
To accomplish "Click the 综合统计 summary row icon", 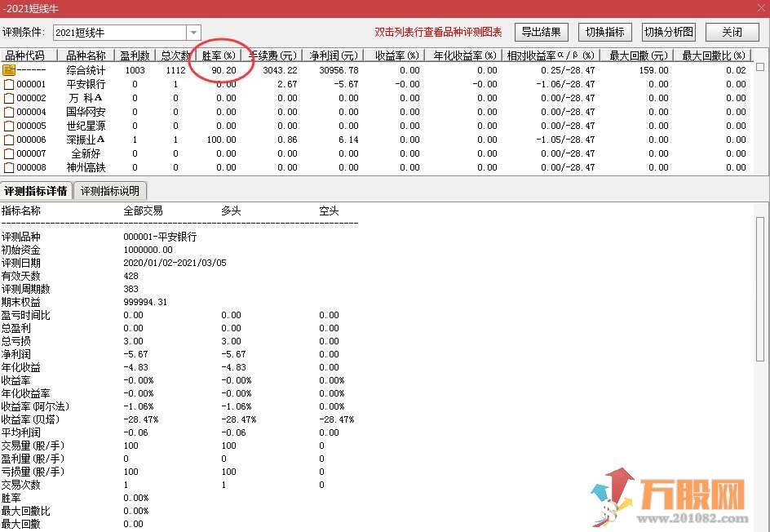I will click(x=9, y=70).
